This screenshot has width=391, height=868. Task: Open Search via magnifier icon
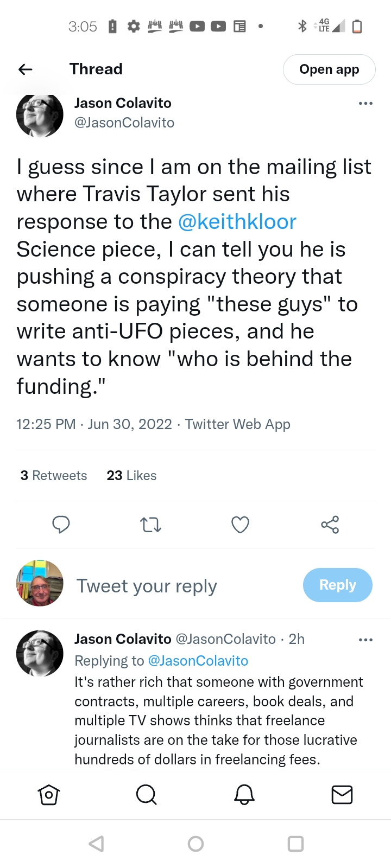pyautogui.click(x=146, y=795)
